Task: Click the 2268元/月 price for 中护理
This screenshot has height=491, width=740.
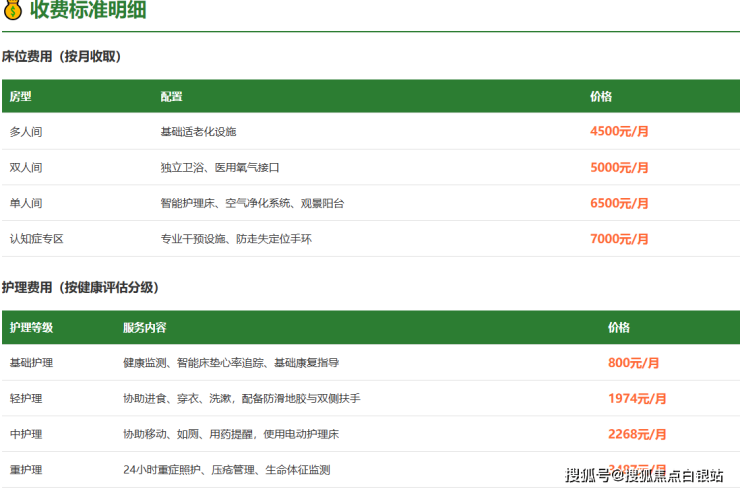Action: pos(636,434)
